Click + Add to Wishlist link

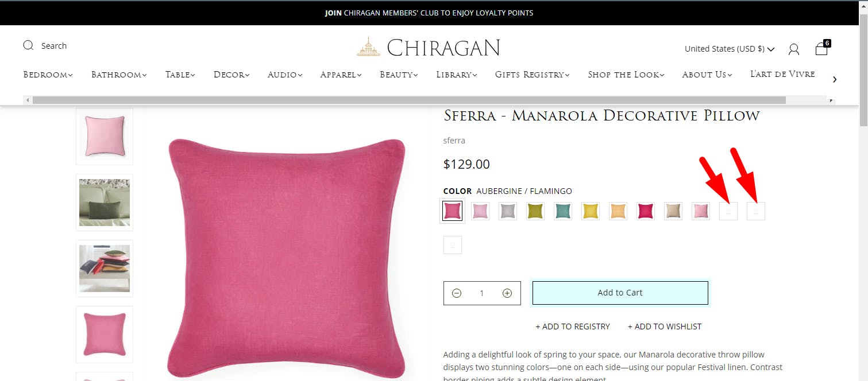coord(665,326)
